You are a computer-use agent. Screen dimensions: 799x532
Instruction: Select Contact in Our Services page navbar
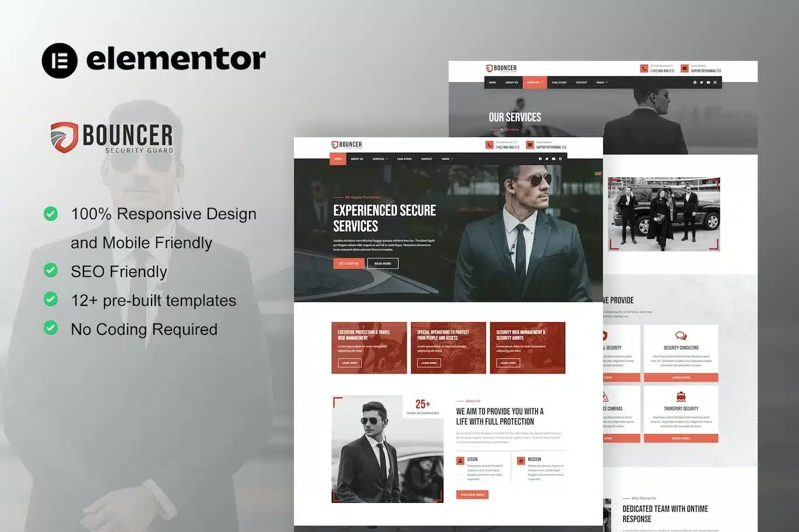click(581, 82)
